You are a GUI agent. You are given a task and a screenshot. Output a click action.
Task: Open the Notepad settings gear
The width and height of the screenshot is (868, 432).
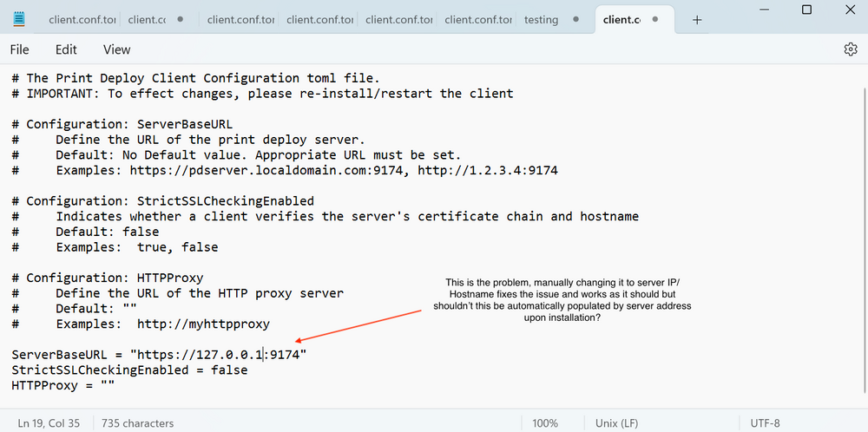851,49
